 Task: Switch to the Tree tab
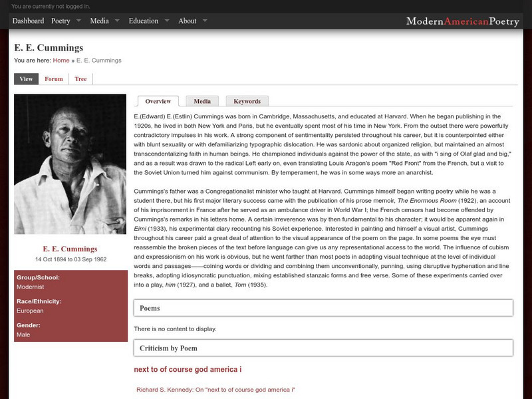click(x=80, y=79)
